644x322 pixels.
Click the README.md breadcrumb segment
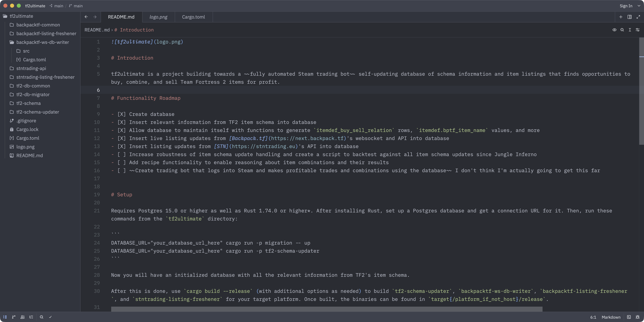[97, 30]
